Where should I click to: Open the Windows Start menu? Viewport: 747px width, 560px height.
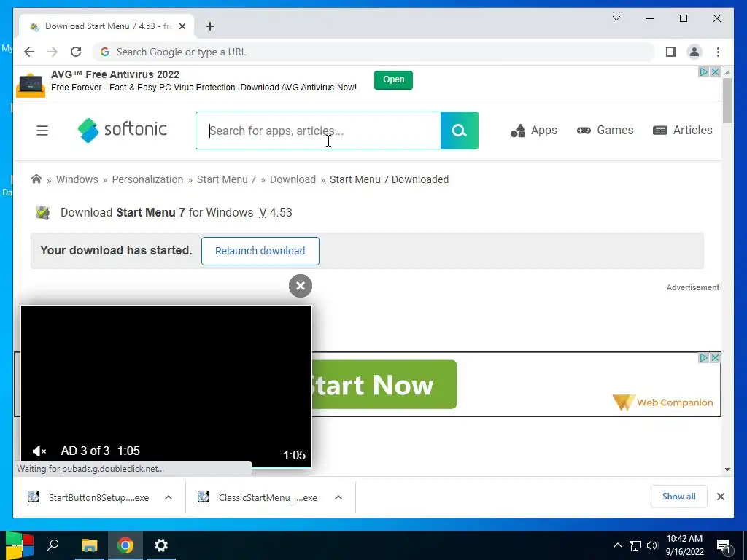[19, 545]
